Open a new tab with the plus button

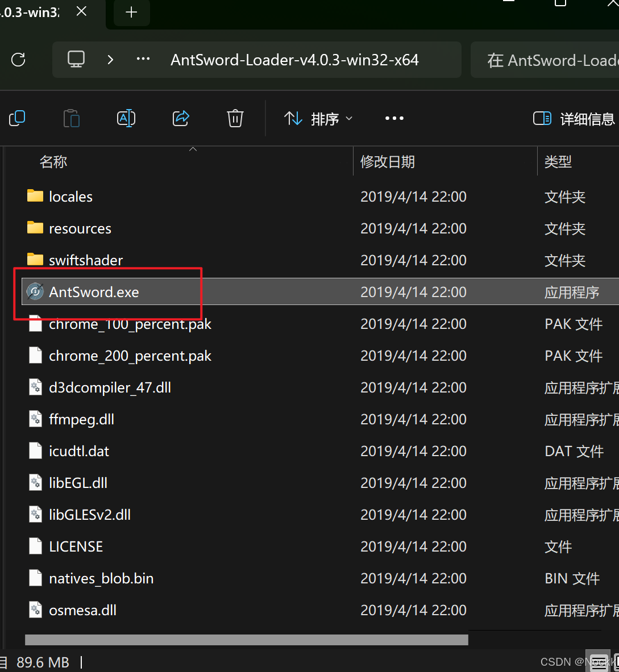[x=131, y=12]
